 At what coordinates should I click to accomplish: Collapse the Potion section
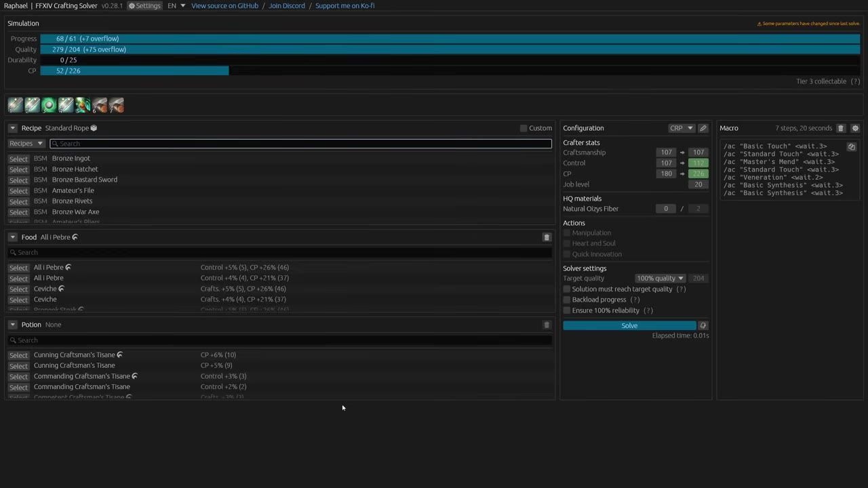[x=12, y=325]
